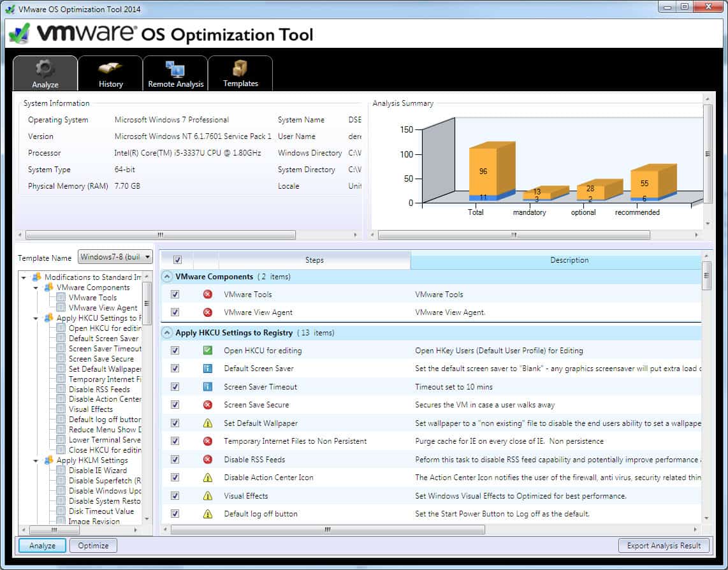Image resolution: width=728 pixels, height=570 pixels.
Task: Uncheck Disable RSS Feeds step checkbox
Action: point(175,459)
